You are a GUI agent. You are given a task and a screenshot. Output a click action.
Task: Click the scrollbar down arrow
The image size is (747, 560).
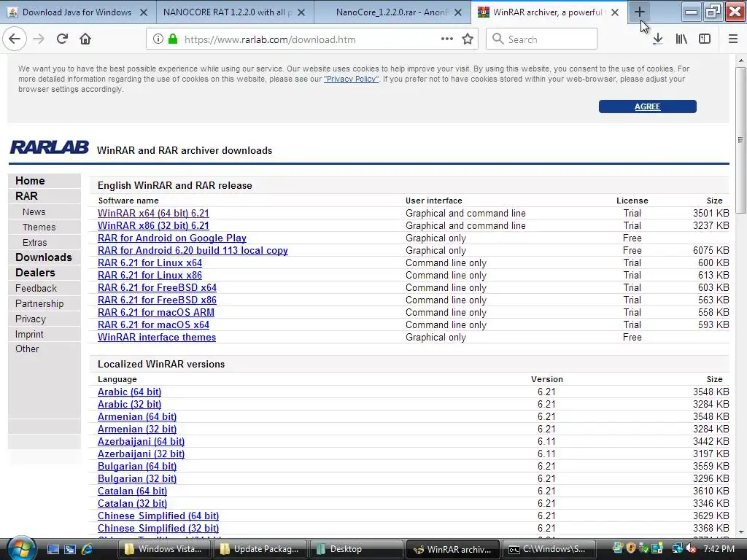click(x=740, y=532)
